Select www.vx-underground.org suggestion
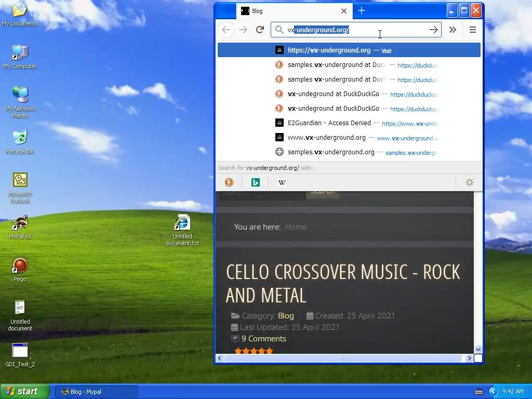This screenshot has width=532, height=399. (x=349, y=138)
